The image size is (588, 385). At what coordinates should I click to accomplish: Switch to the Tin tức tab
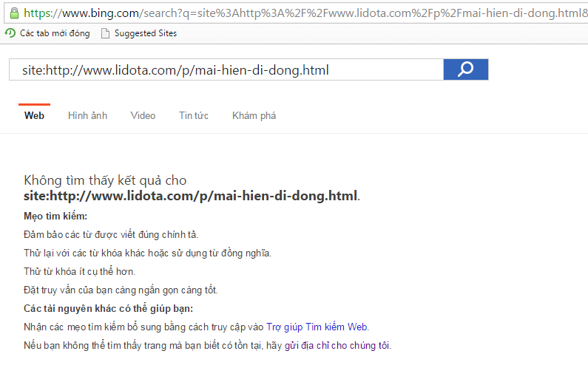pos(194,115)
